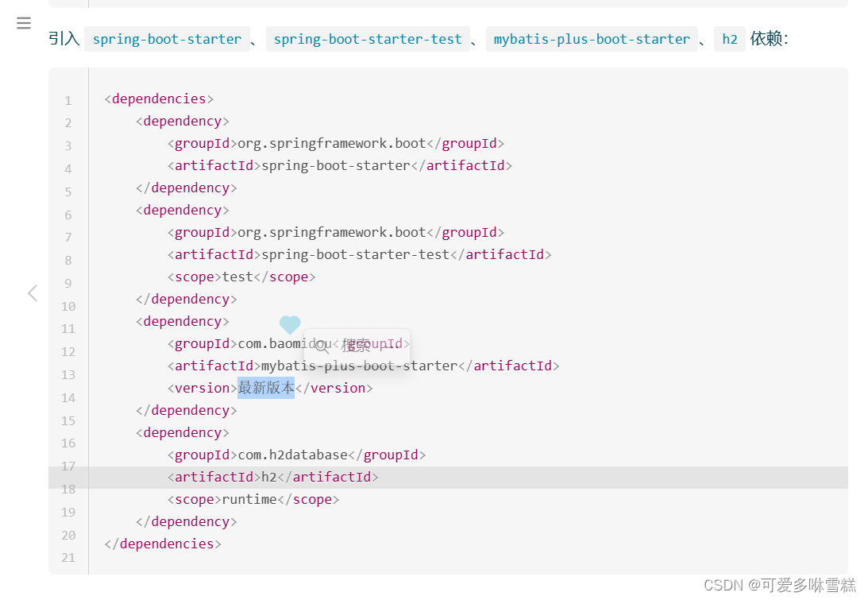Click the h2 code badge
Viewport: 868px width, 600px height.
[730, 38]
